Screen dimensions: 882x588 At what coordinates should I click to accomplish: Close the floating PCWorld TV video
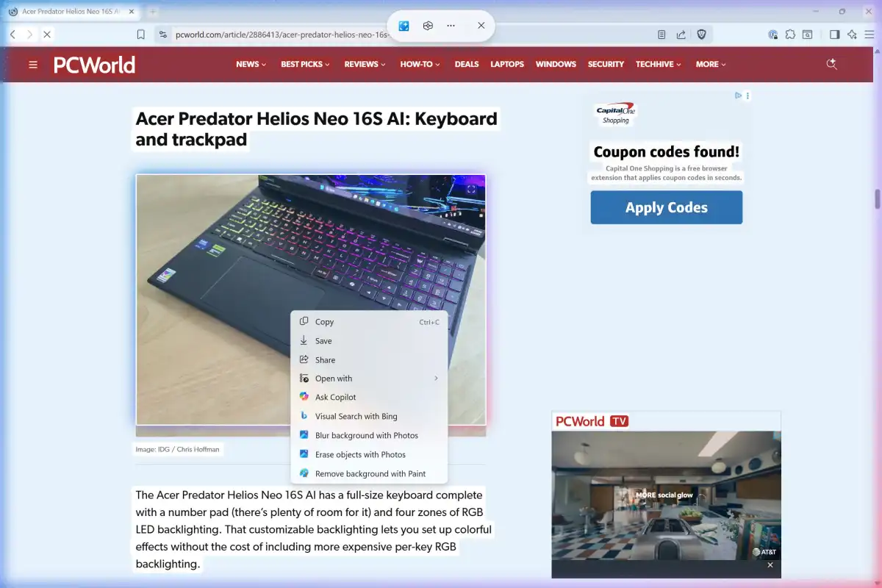pyautogui.click(x=770, y=565)
